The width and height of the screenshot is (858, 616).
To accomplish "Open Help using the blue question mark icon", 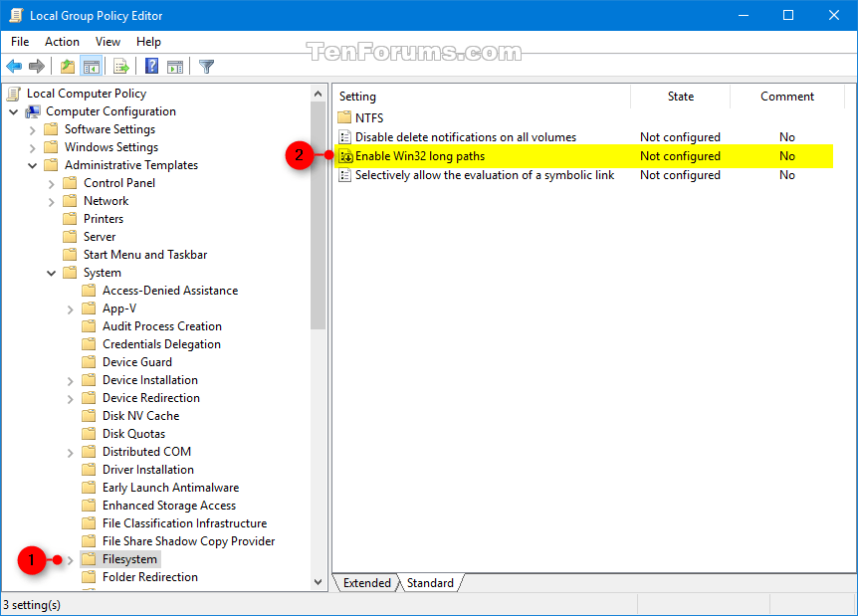I will click(149, 66).
